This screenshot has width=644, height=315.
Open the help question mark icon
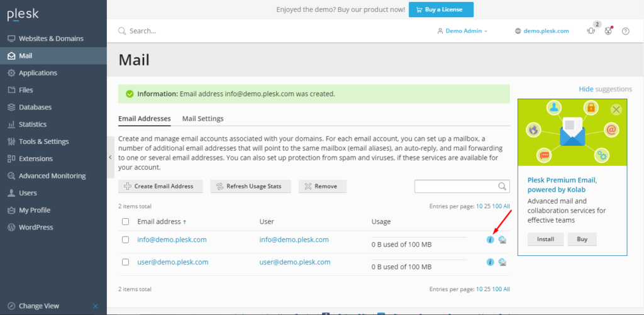(626, 31)
